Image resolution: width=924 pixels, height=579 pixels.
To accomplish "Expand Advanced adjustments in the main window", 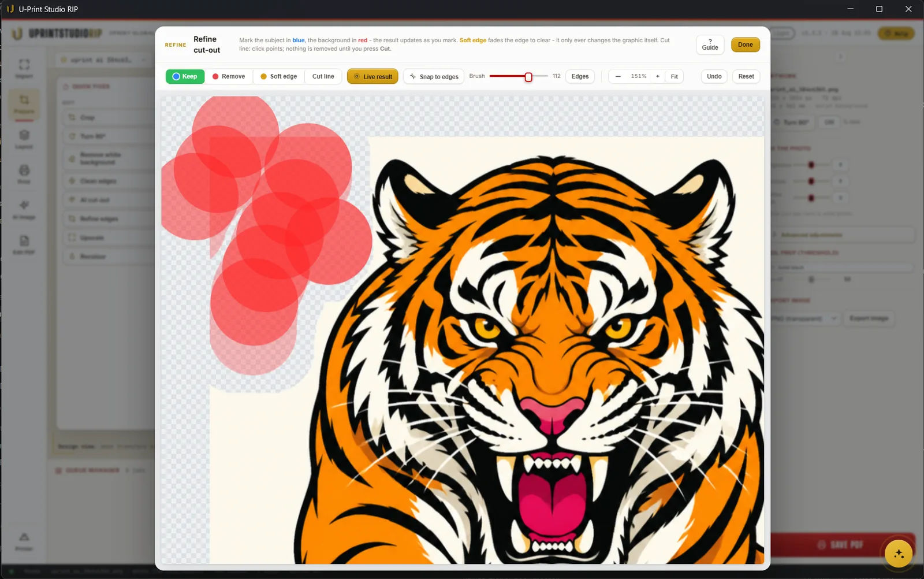I will tap(843, 235).
